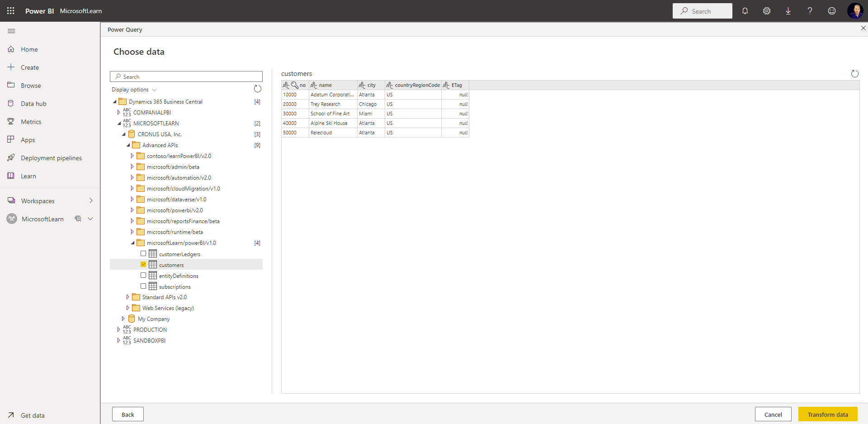Expand contoso/learnPowerBI/v2.0 folder
Image resolution: width=868 pixels, height=424 pixels.
[132, 156]
